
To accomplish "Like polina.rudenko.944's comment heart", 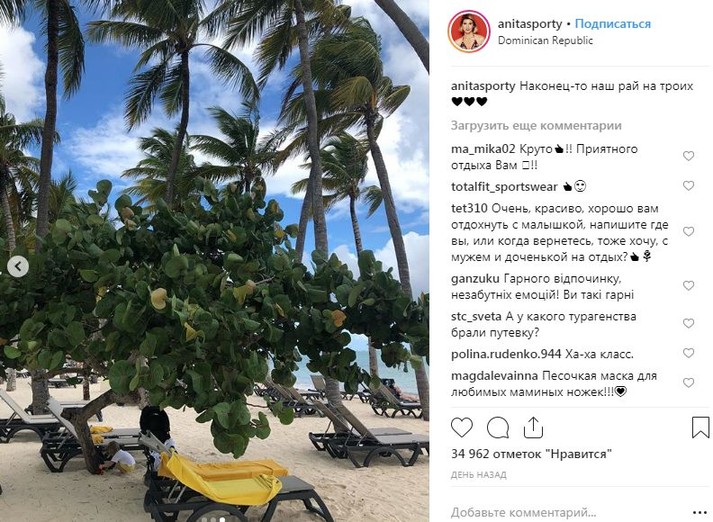I will [688, 353].
